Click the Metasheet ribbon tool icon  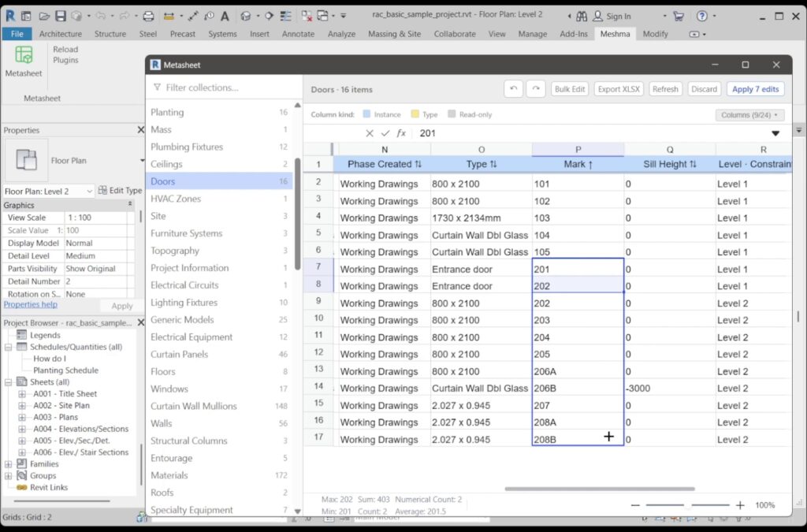click(24, 55)
